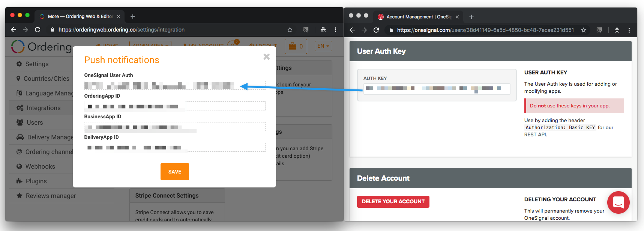Click the Ordering logo
The height and width of the screenshot is (231, 644).
[x=41, y=47]
